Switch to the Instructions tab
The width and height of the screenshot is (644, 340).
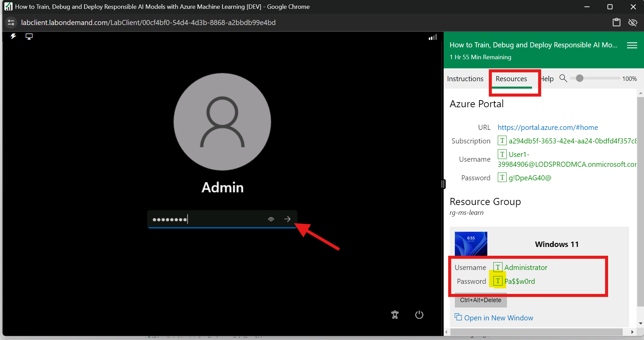[x=465, y=79]
